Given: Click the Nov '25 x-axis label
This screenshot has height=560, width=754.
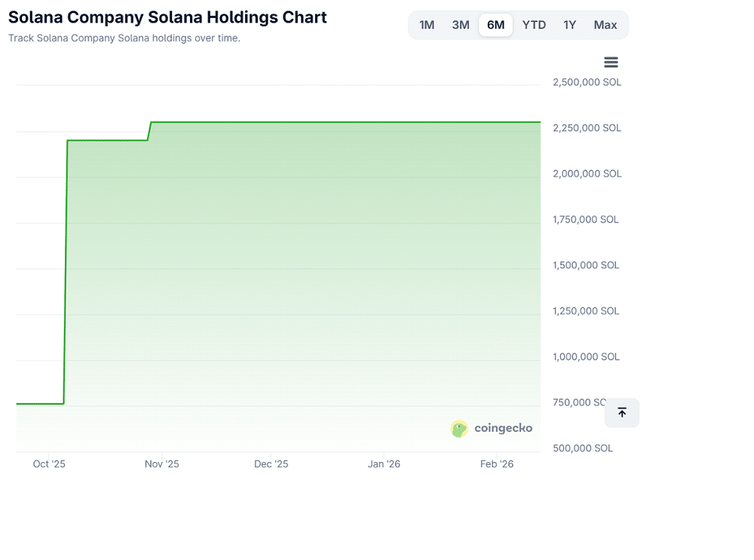Looking at the screenshot, I should point(161,464).
